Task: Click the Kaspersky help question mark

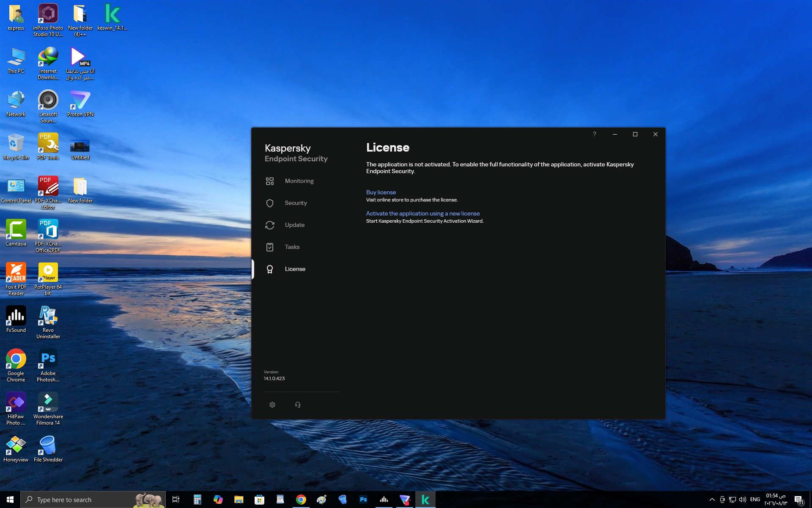Action: (x=595, y=134)
